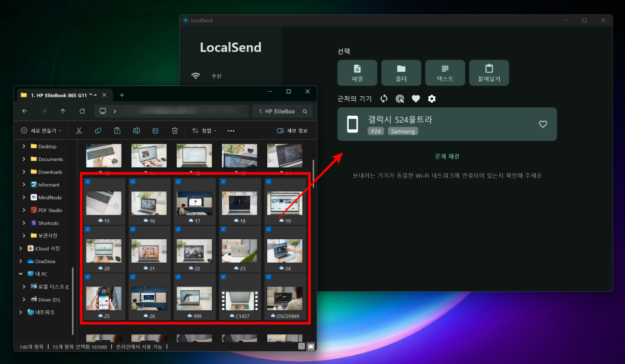Image resolution: width=625 pixels, height=364 pixels.
Task: Click the Text (텍스트) send button in LocalSend
Action: click(x=445, y=73)
